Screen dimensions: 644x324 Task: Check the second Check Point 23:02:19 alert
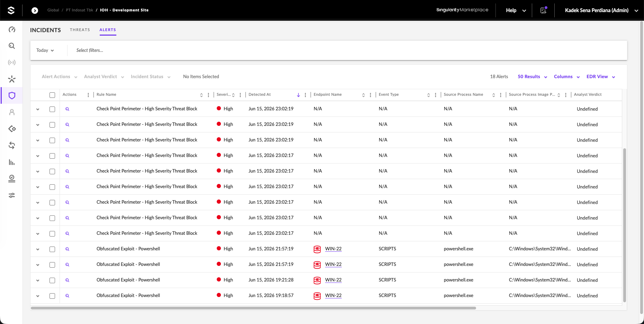(x=52, y=125)
